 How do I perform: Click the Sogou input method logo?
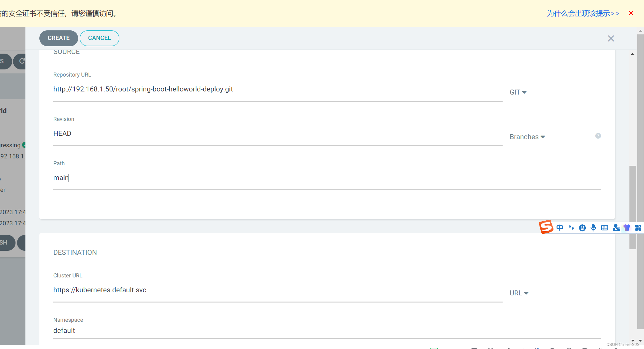546,227
